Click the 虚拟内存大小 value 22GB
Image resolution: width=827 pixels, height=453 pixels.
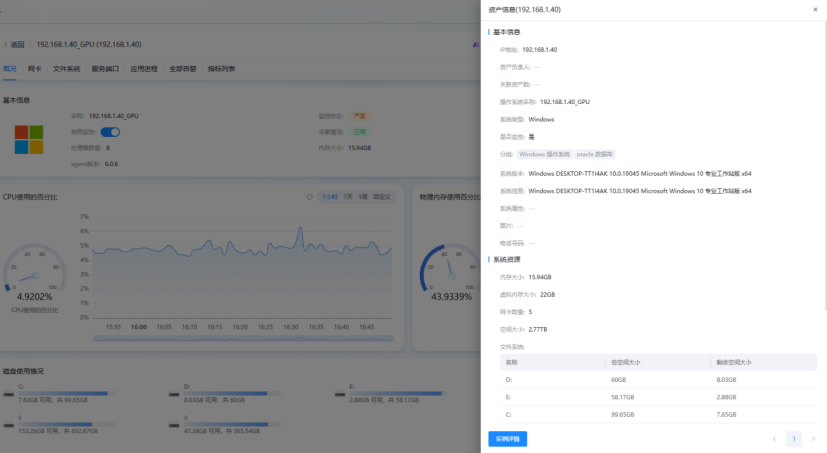(547, 295)
